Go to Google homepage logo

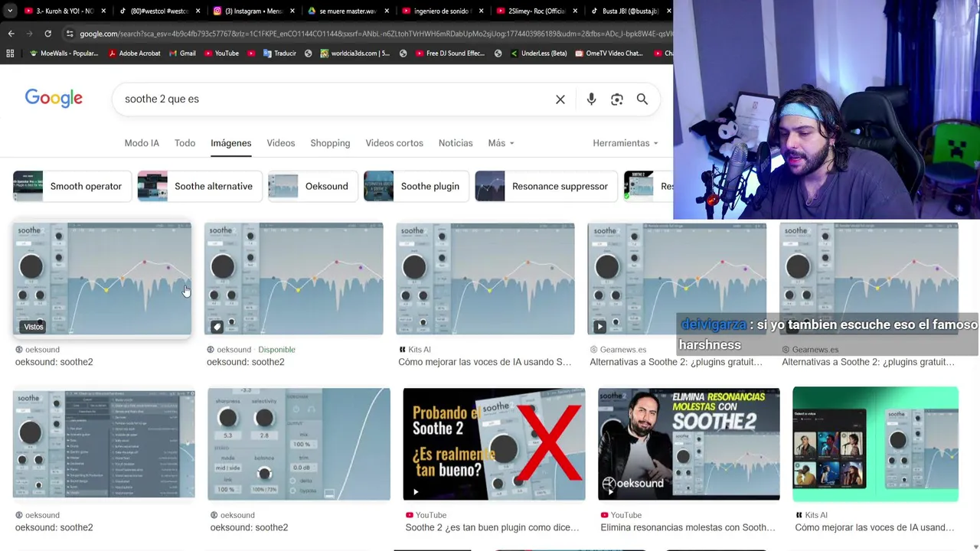tap(54, 99)
